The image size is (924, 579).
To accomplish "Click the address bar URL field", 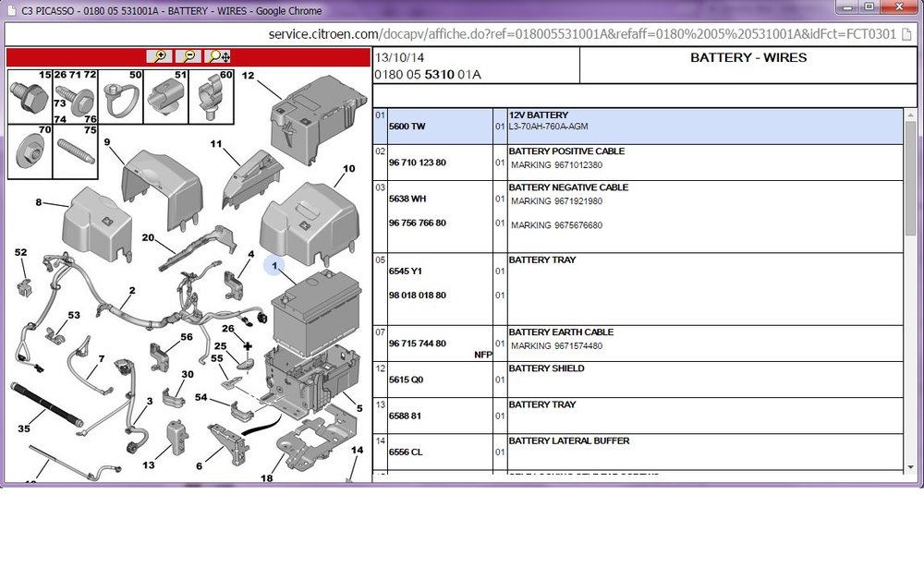I will (581, 34).
